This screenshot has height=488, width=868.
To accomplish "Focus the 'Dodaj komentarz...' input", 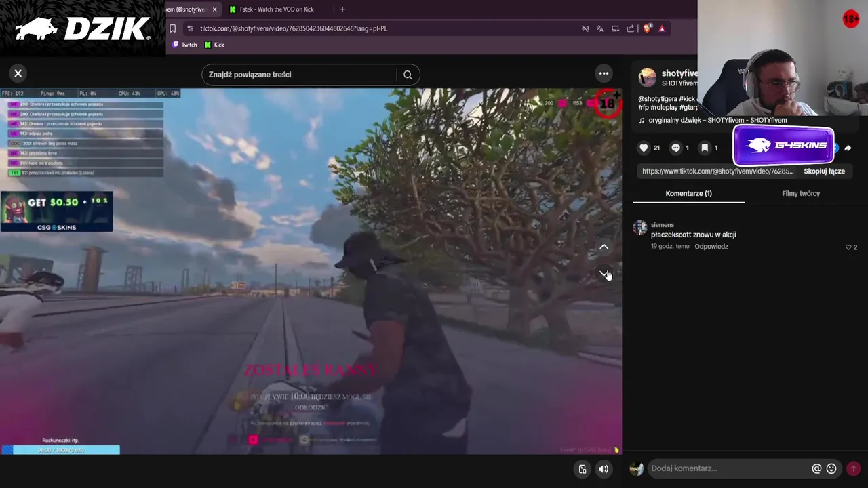I will (x=728, y=468).
